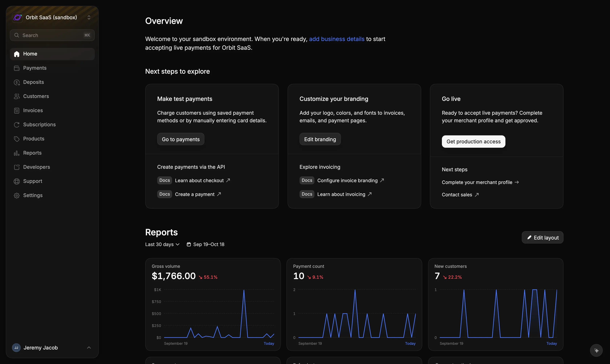Click the Gross volume chart card
Image resolution: width=610 pixels, height=364 pixels.
pos(213,304)
